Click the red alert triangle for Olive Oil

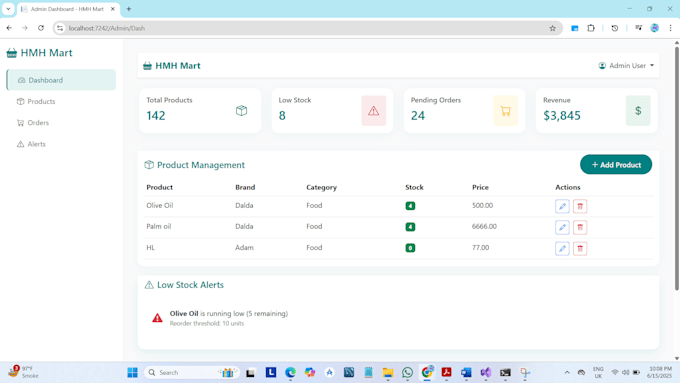tap(157, 318)
